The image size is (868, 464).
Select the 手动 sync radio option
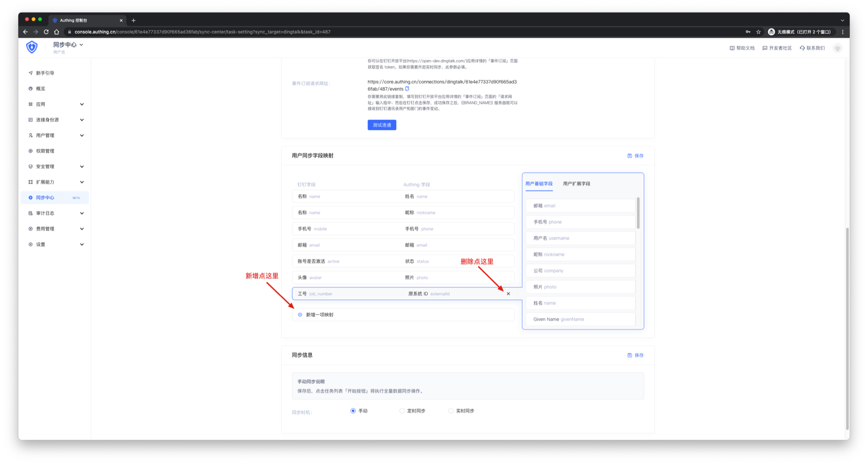(x=353, y=411)
